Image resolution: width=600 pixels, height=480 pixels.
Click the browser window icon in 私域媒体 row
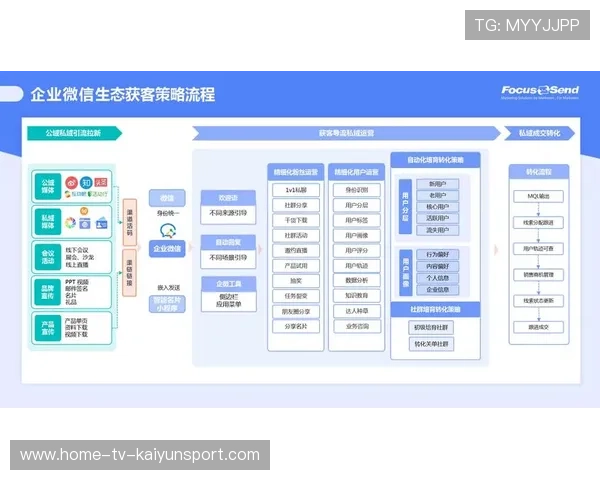[x=85, y=223]
